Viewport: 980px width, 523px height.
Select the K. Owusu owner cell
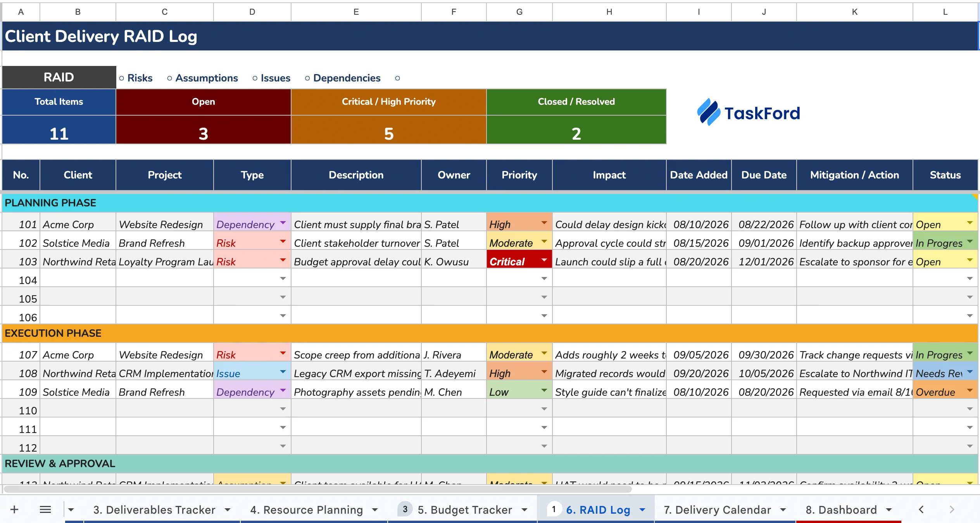click(454, 260)
